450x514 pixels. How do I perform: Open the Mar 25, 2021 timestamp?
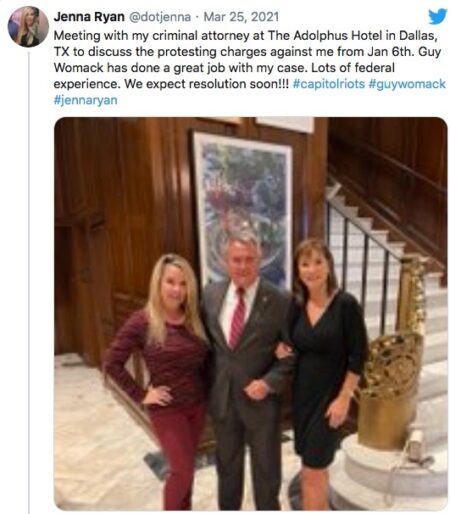[x=241, y=17]
